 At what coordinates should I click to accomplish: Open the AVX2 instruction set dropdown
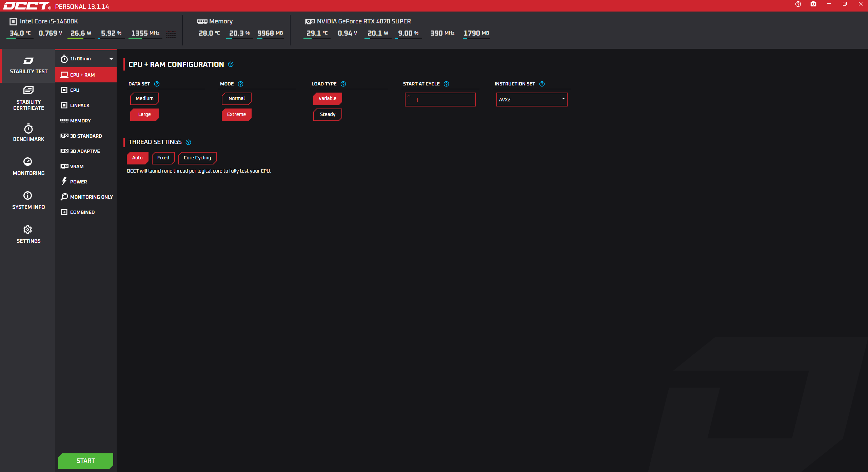tap(532, 100)
